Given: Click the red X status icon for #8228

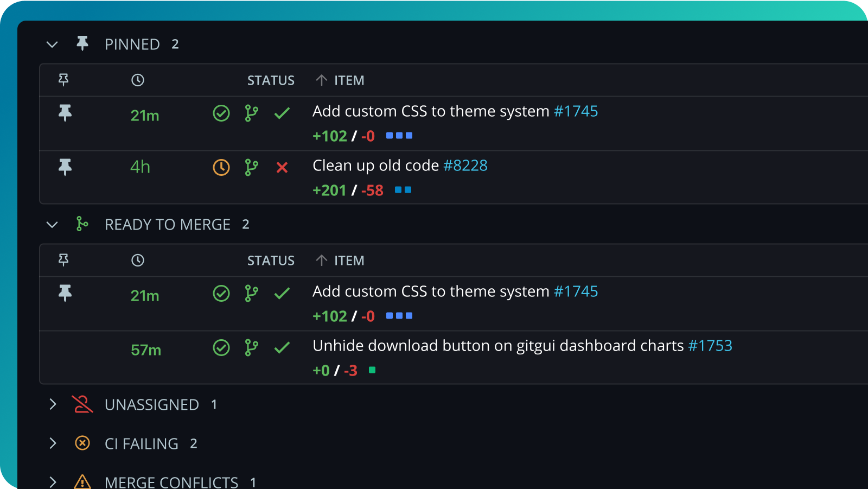Looking at the screenshot, I should coord(282,168).
